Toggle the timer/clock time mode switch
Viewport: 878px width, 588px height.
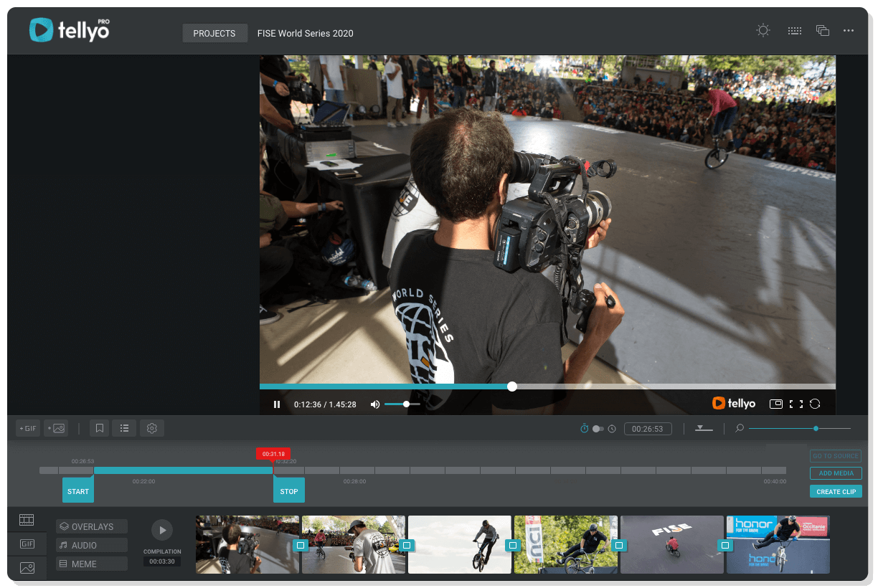(x=598, y=429)
